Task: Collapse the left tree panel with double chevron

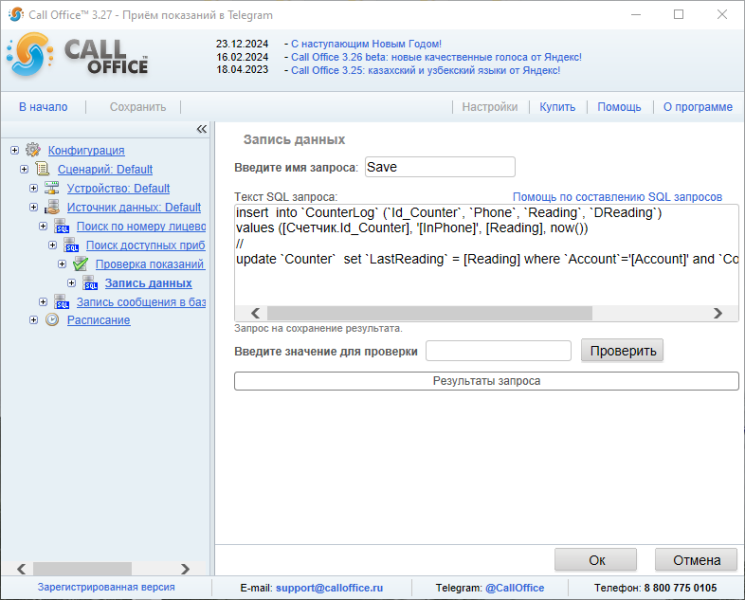Action: click(201, 129)
